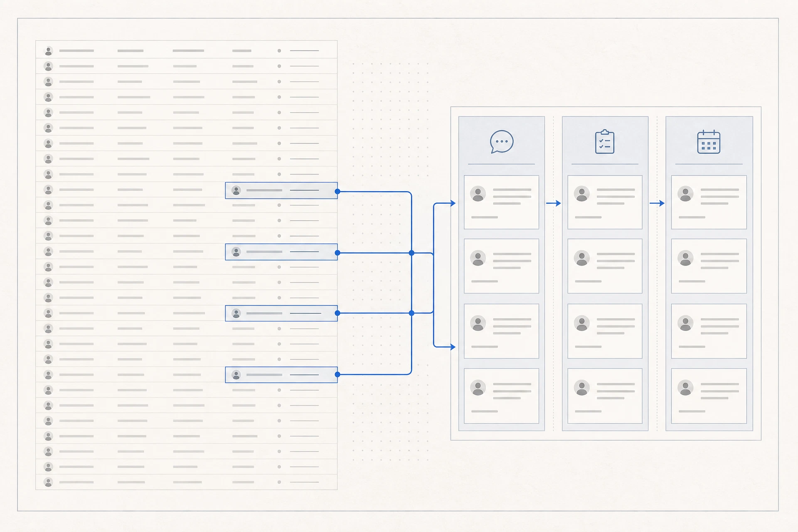This screenshot has width=798, height=532.
Task: Select the second blue highlighted list row
Action: coord(281,252)
